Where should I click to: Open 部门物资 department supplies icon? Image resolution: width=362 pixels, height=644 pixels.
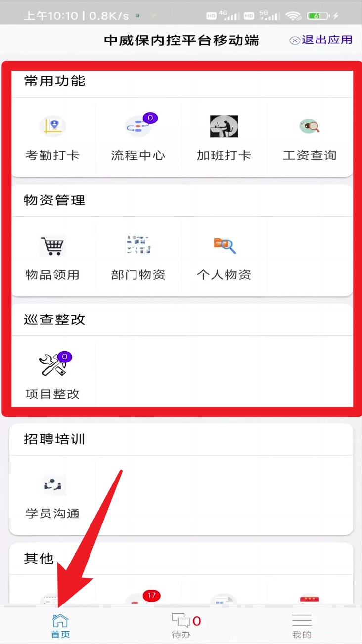tap(138, 245)
